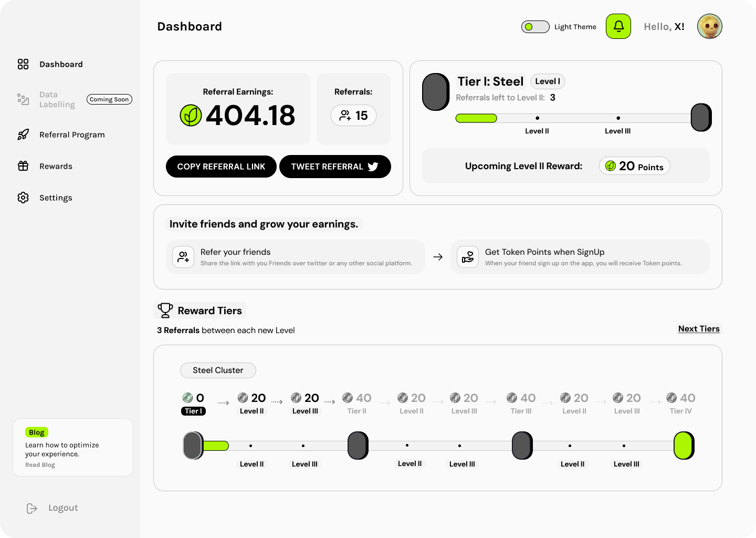
Task: Expand Next Tiers in Reward Tiers section
Action: [699, 328]
